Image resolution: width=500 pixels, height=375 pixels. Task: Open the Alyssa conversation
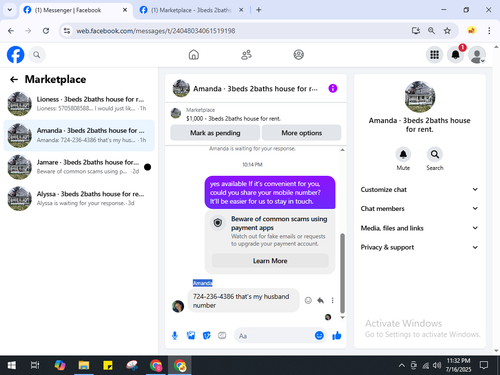click(x=79, y=198)
